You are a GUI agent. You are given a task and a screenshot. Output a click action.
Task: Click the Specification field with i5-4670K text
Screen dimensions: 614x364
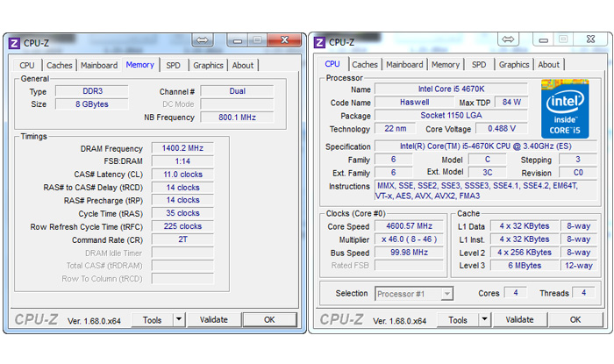click(486, 146)
